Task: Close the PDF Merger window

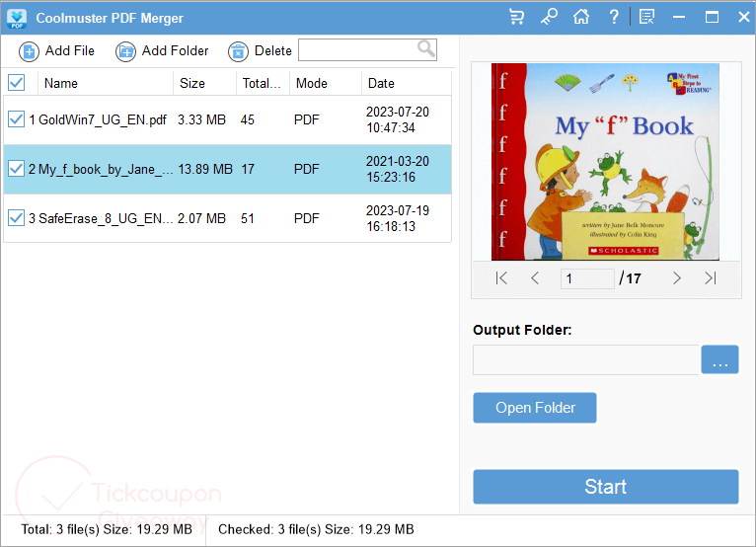Action: pos(744,18)
